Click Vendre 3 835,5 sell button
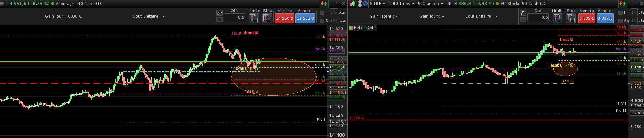 coord(587,18)
